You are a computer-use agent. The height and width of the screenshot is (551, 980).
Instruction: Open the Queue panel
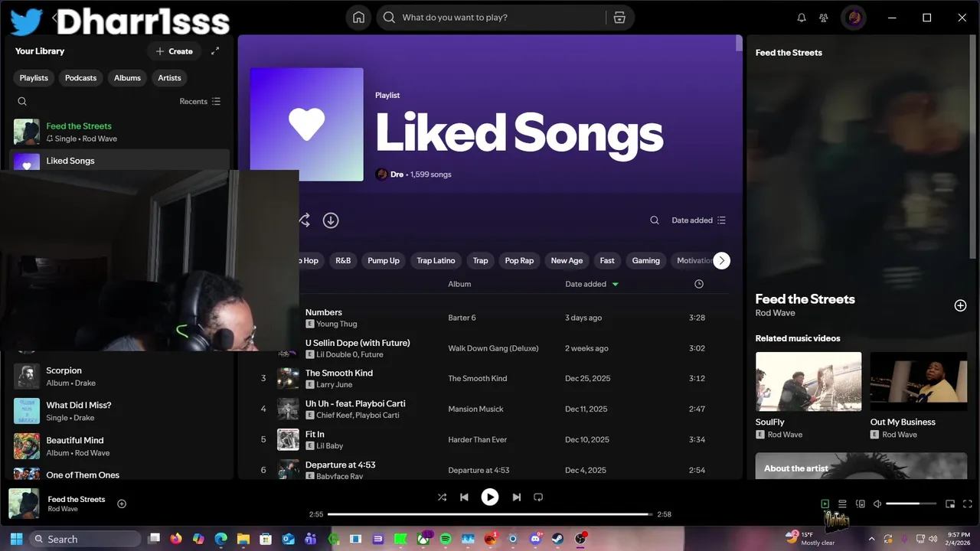[842, 504]
